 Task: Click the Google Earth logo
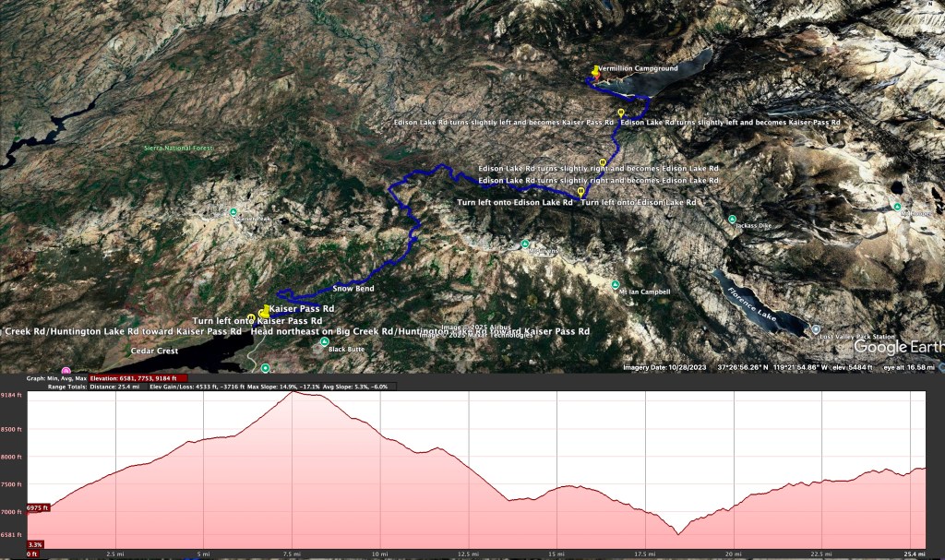pos(897,348)
